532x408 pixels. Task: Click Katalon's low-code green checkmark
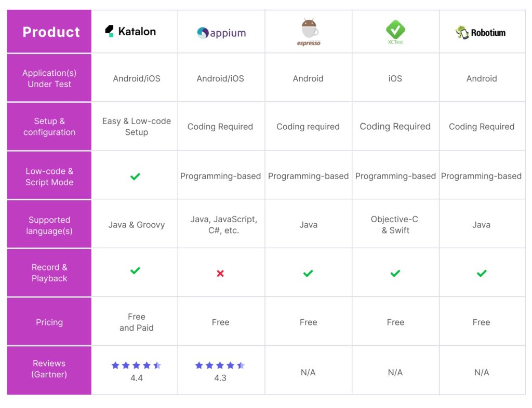(x=135, y=176)
